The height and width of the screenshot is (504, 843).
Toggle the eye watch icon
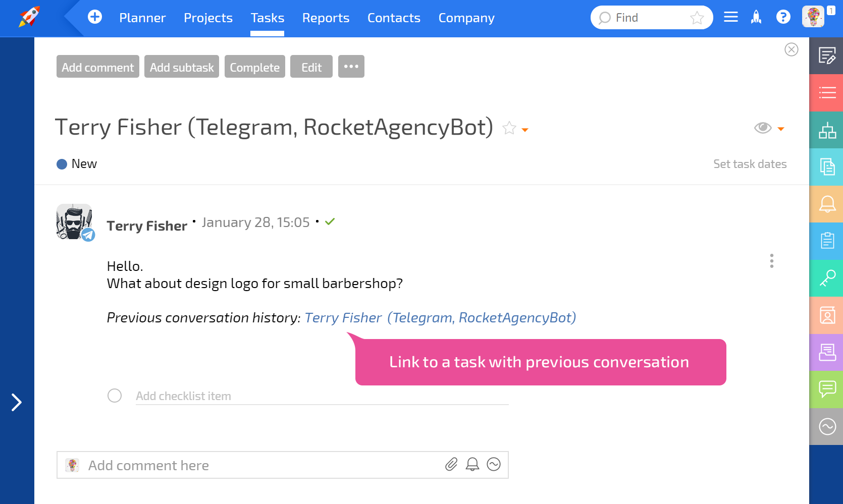tap(763, 128)
